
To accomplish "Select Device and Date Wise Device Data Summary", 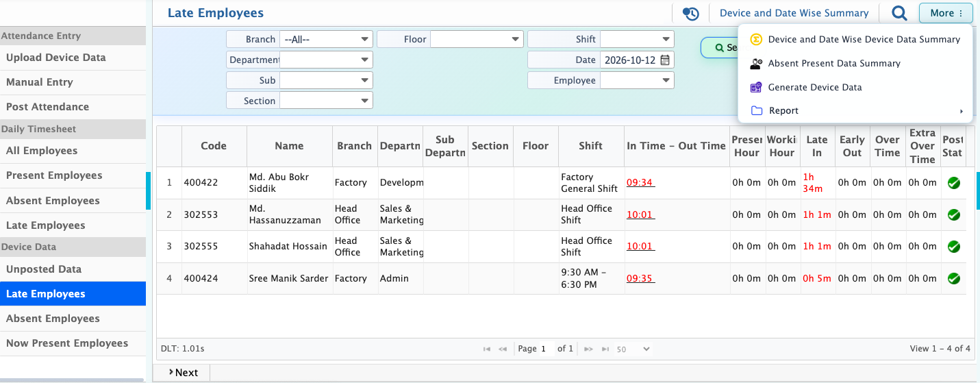I will [856, 39].
